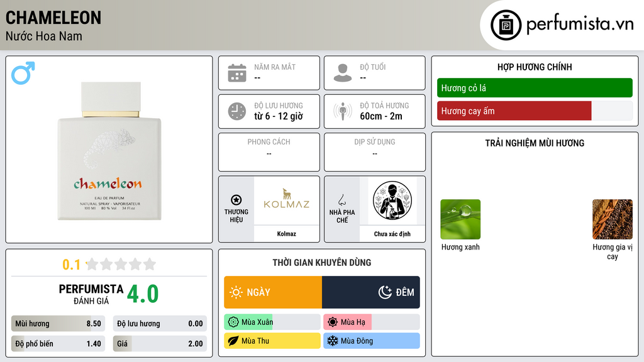
Task: Open the Hương gia vị cay note thumbnail
Action: 613,219
